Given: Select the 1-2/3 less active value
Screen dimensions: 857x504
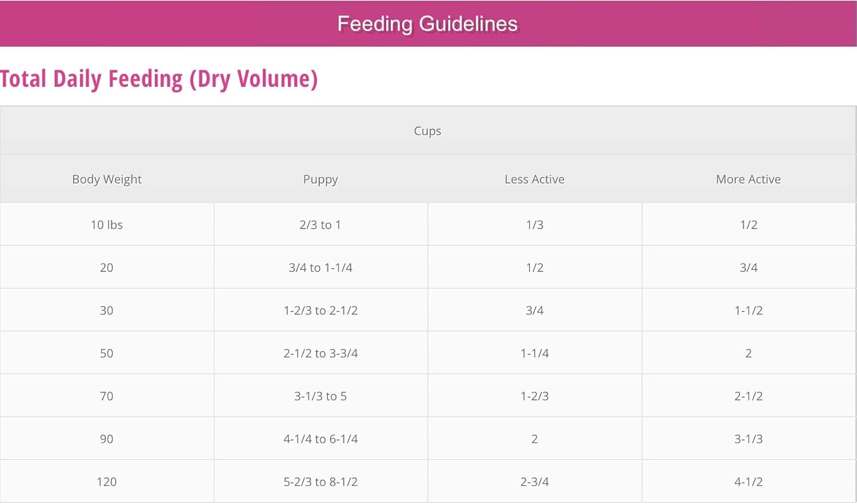Looking at the screenshot, I should (535, 396).
